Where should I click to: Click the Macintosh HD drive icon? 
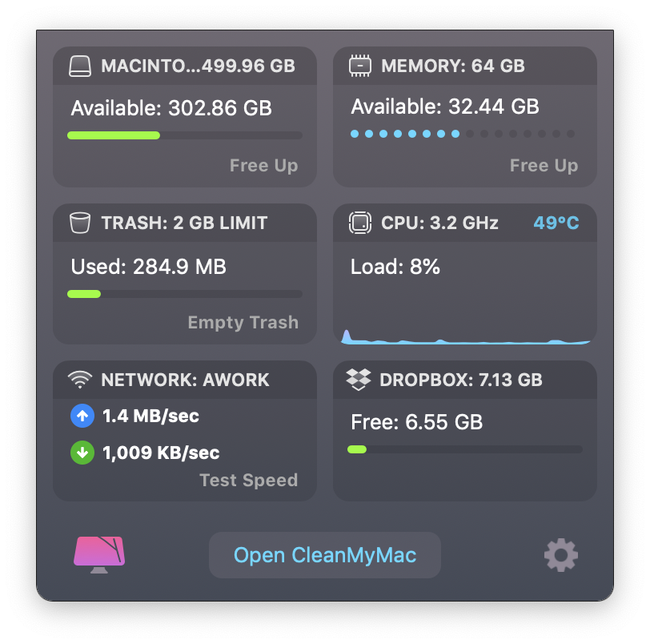80,66
